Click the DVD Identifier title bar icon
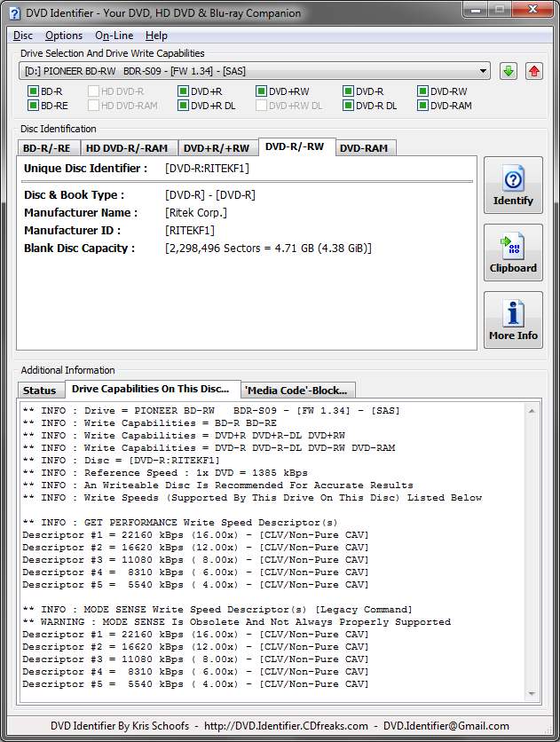The height and width of the screenshot is (742, 560). (x=15, y=12)
